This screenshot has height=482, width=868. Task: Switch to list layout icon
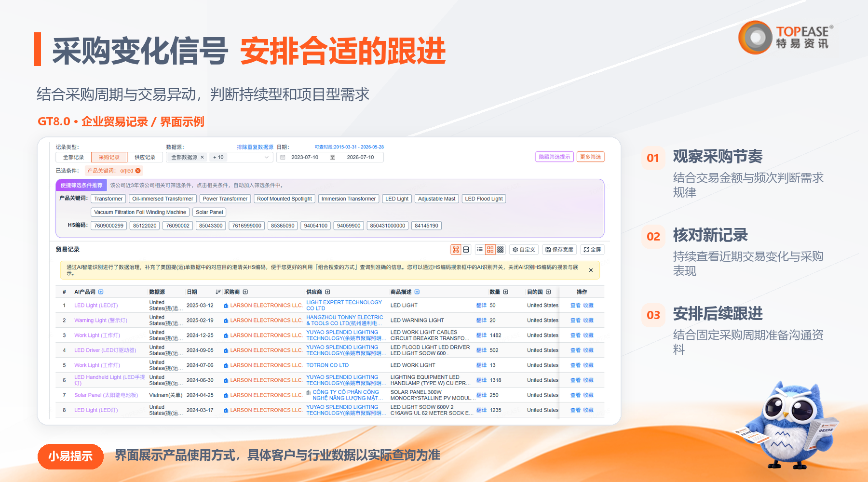coord(479,250)
